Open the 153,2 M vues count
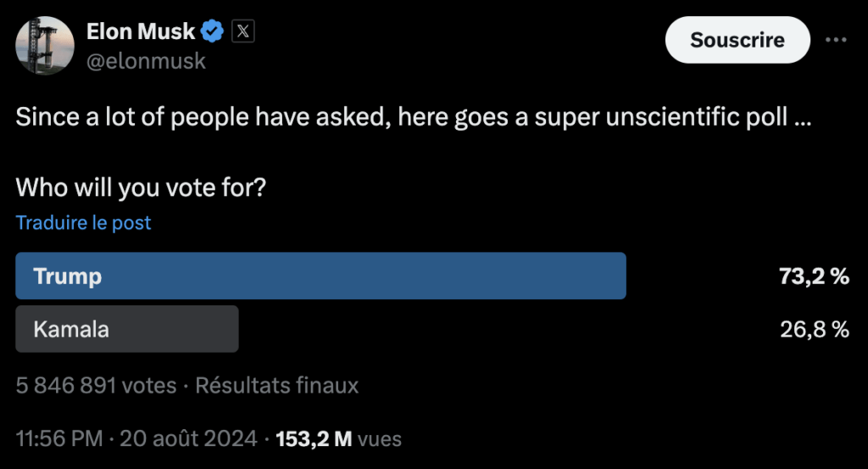The image size is (868, 469). click(x=338, y=438)
